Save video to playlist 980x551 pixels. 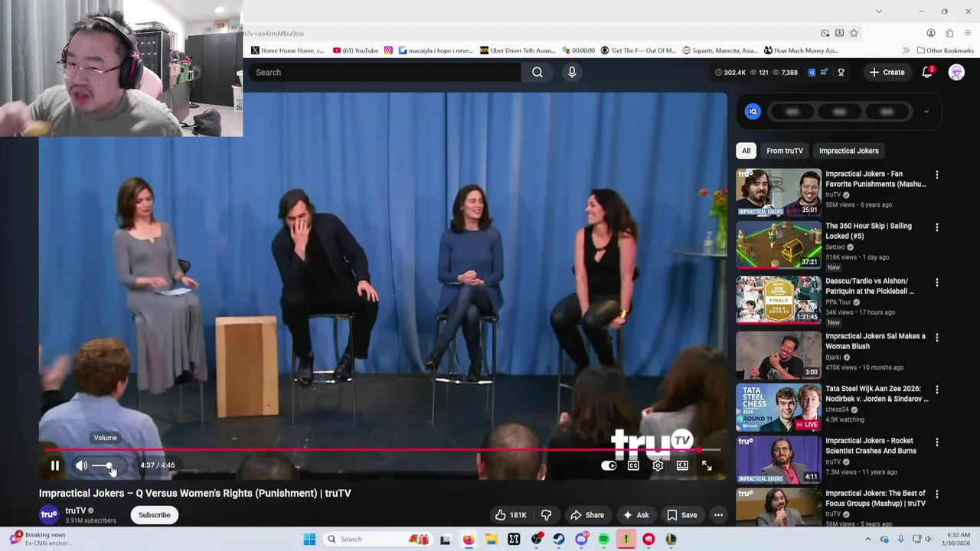point(681,515)
